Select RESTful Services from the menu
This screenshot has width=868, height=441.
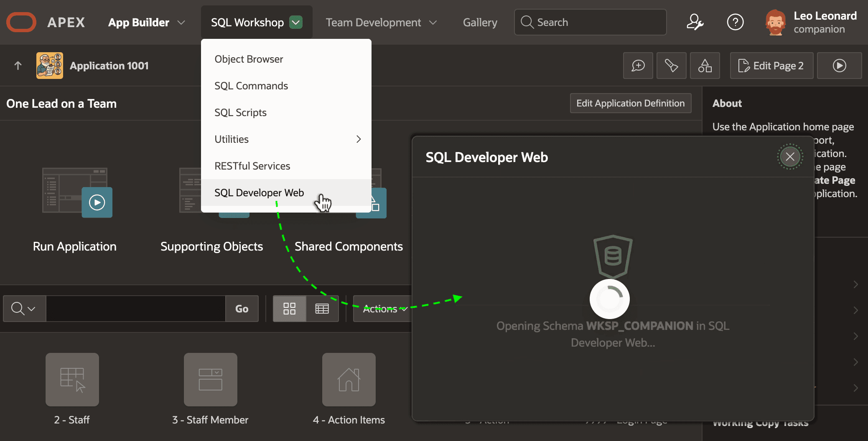[x=286, y=166]
